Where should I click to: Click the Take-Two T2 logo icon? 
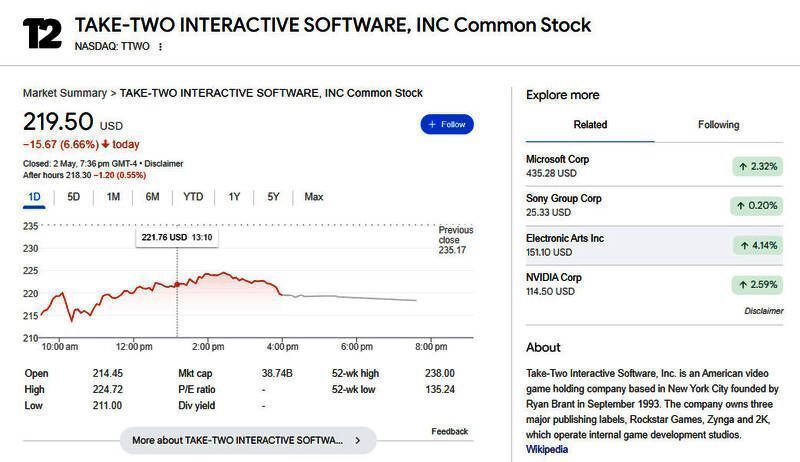click(43, 34)
